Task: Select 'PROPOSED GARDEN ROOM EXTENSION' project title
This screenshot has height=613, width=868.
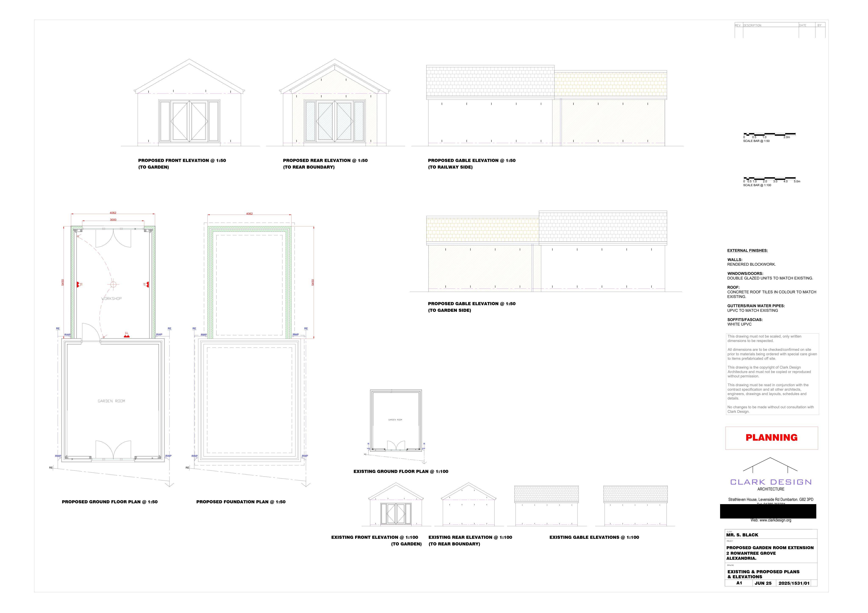Action: coord(770,548)
